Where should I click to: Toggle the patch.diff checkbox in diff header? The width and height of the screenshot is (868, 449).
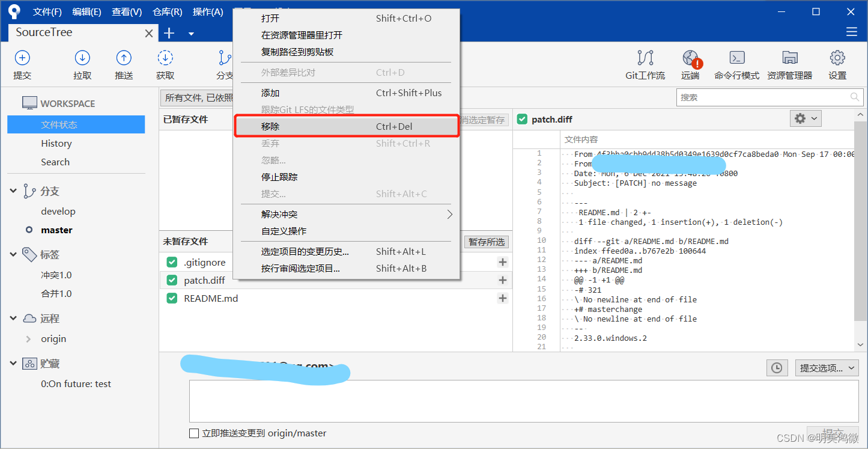pyautogui.click(x=522, y=119)
